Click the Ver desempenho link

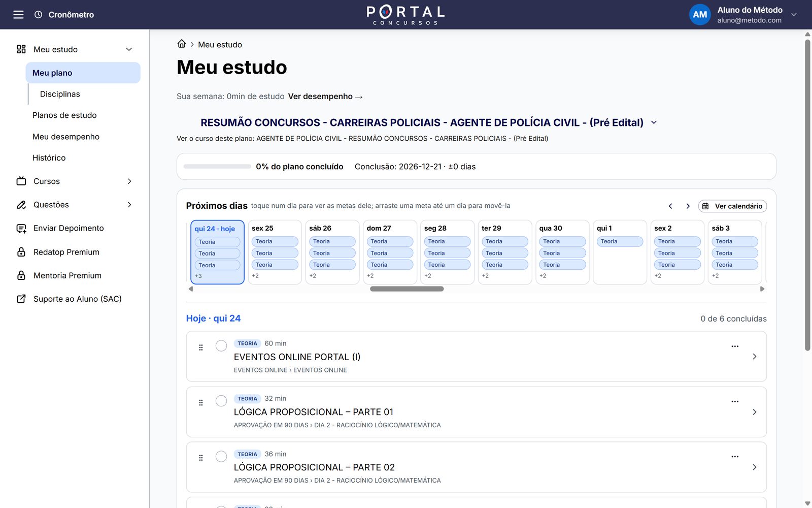(325, 97)
